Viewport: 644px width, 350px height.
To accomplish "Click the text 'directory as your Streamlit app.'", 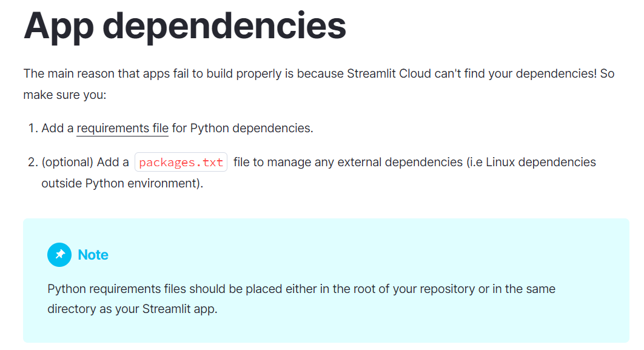I will coord(132,309).
